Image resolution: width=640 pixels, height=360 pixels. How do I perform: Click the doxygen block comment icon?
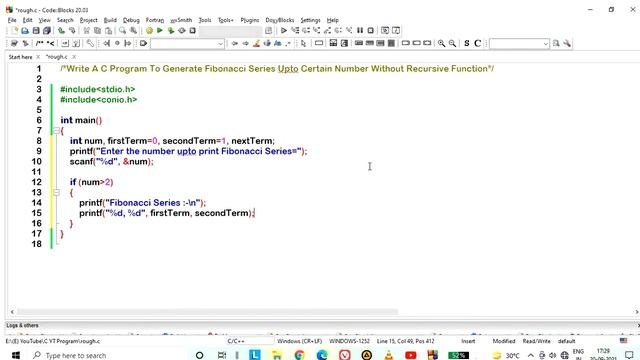40,43
